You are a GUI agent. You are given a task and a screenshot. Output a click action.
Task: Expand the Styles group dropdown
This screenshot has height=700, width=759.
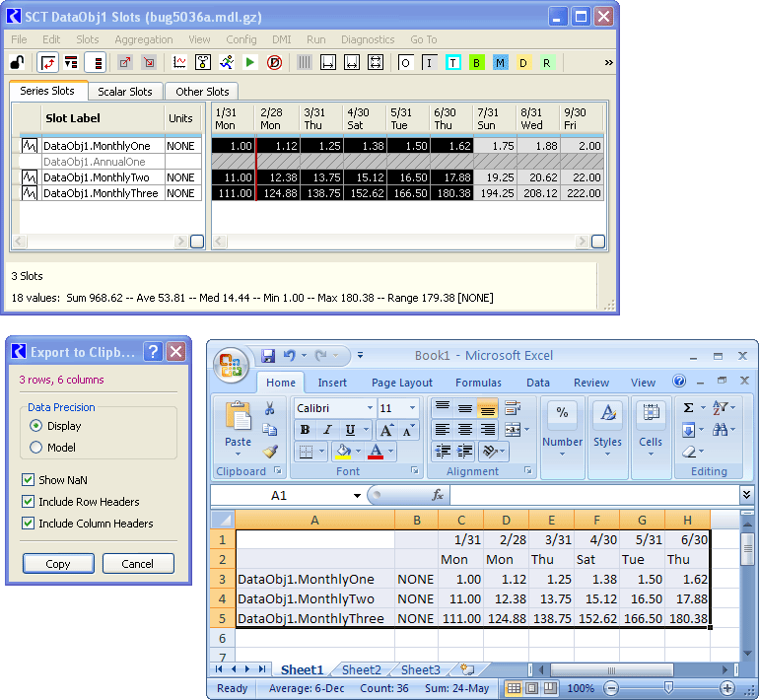point(607,455)
